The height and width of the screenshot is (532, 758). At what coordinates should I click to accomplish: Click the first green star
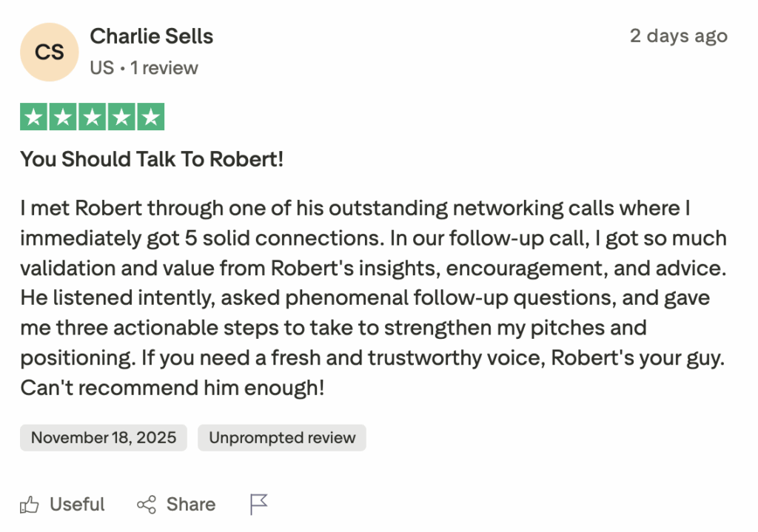(33, 117)
